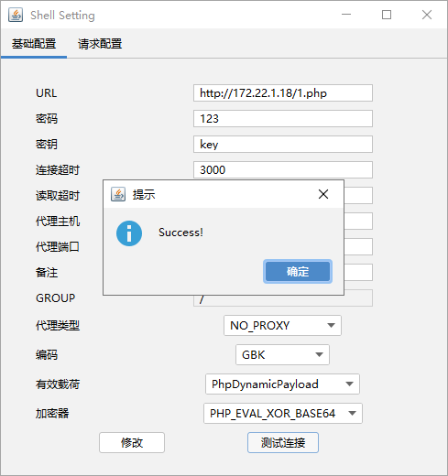Open the PhpDynamicPayload payload dropdown

point(282,384)
